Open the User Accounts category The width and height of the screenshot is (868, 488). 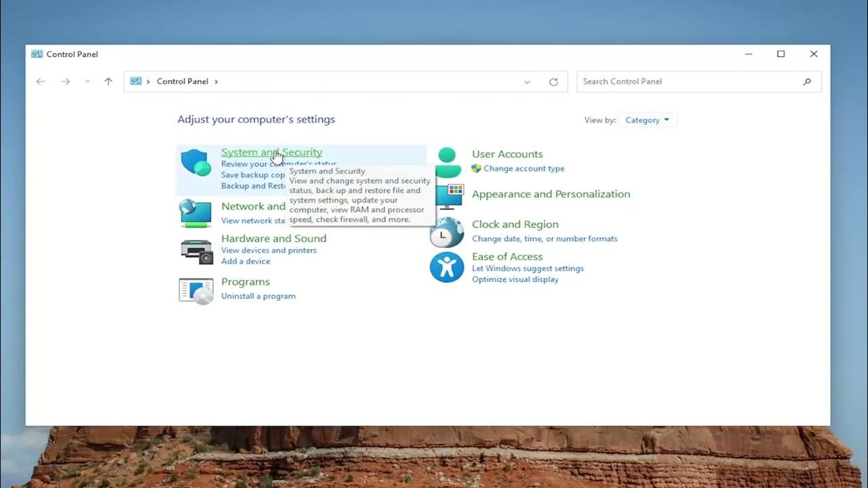tap(507, 154)
